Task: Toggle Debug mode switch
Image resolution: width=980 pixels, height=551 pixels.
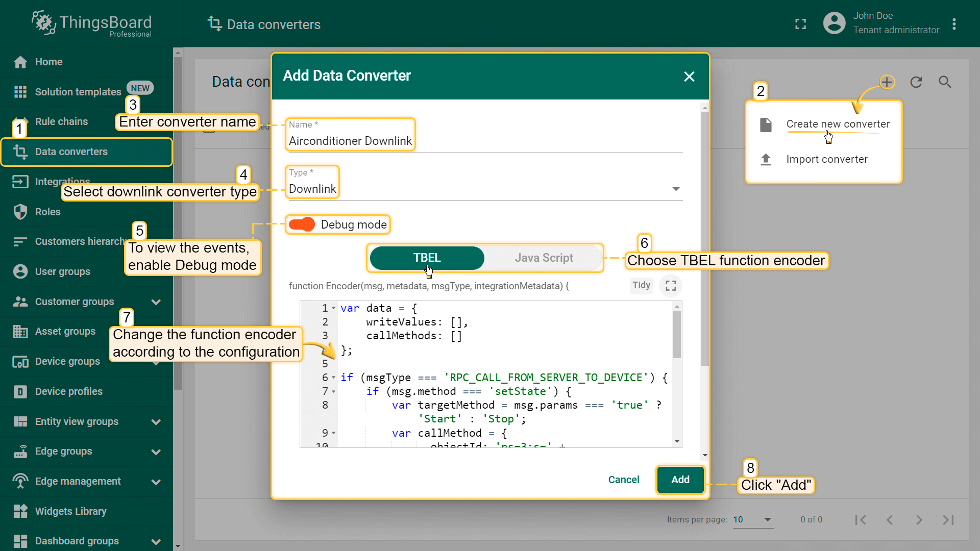Action: (302, 224)
